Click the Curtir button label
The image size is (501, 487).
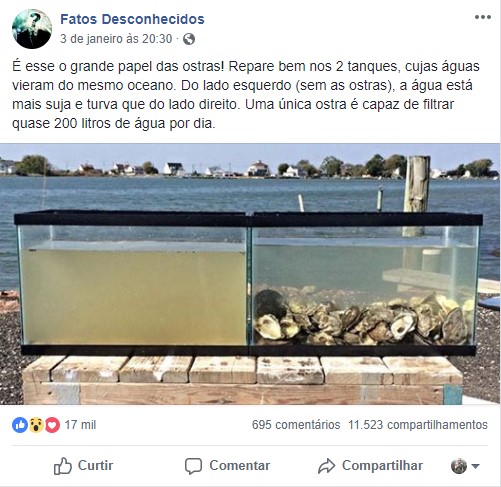pyautogui.click(x=95, y=466)
